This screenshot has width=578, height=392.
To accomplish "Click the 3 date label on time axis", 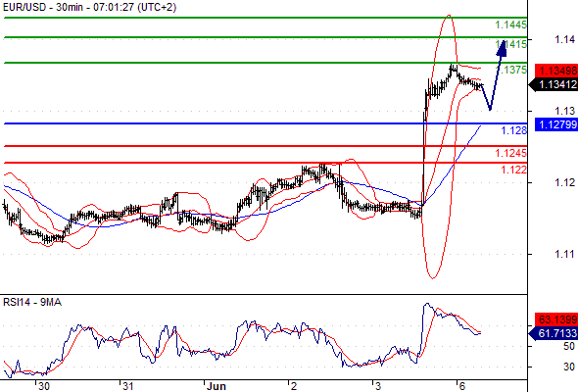I will point(378,386).
